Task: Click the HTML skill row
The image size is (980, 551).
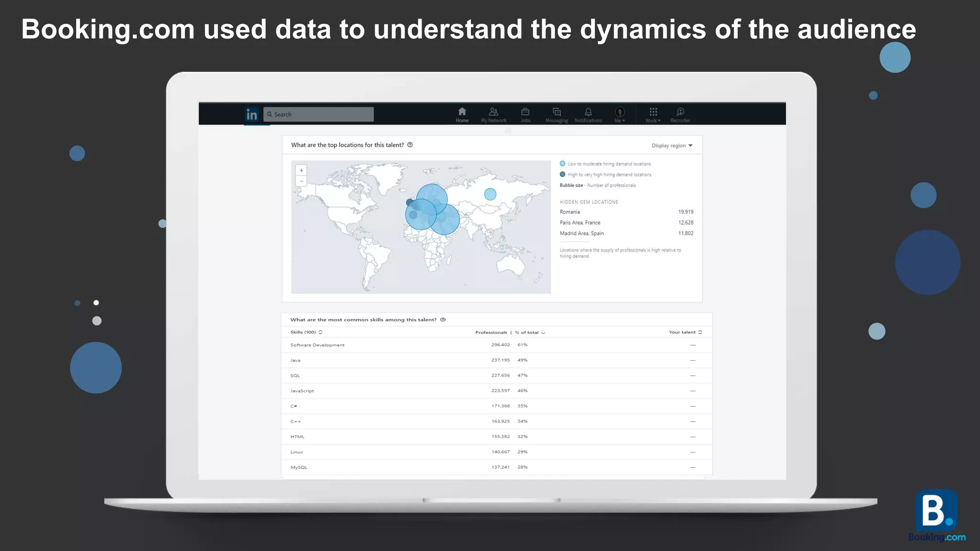Action: [497, 437]
